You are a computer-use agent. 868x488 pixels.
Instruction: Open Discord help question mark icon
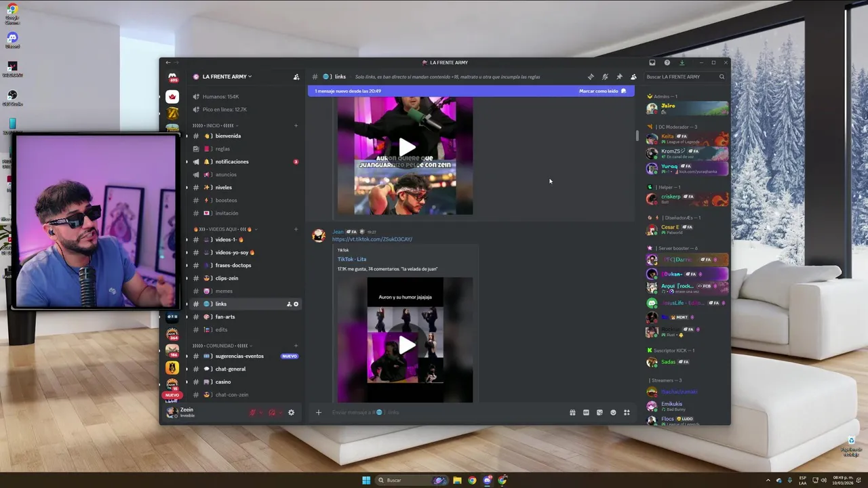tap(667, 62)
